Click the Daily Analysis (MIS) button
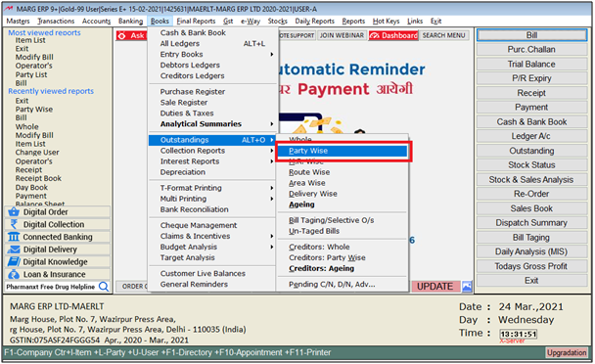Screen dimensions: 595x364 pos(531,251)
